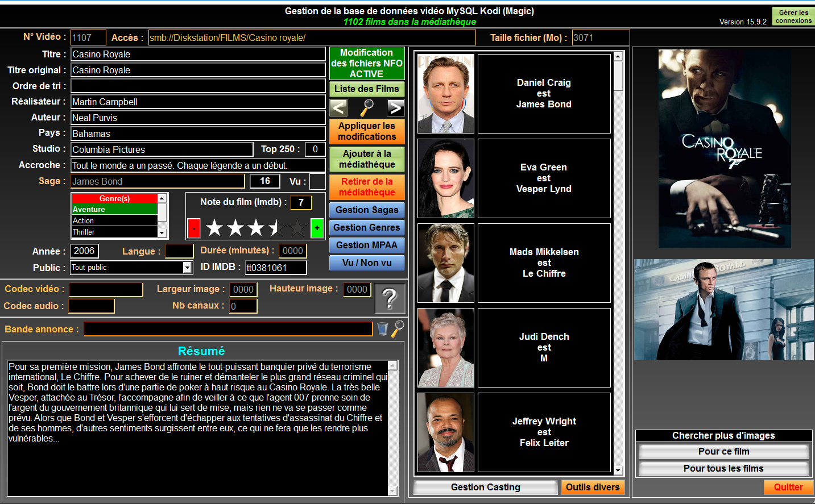Click the Quitter button
The height and width of the screenshot is (504, 815).
tap(788, 487)
